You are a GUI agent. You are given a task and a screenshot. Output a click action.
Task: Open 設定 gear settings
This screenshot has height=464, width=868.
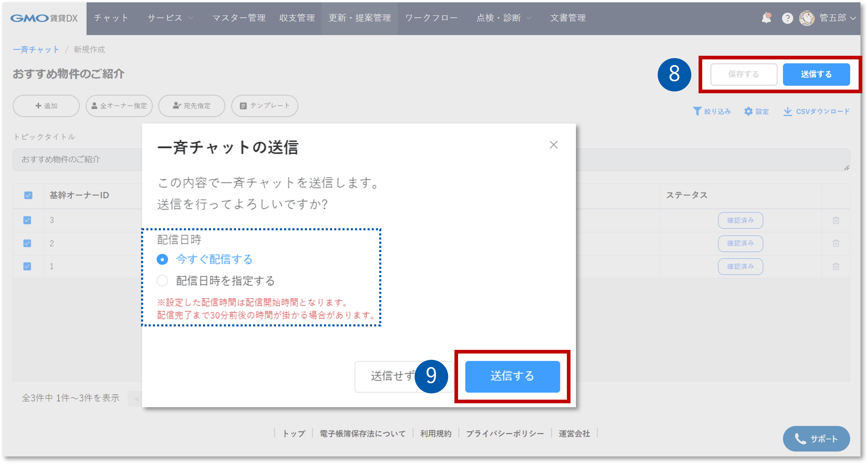[x=748, y=111]
